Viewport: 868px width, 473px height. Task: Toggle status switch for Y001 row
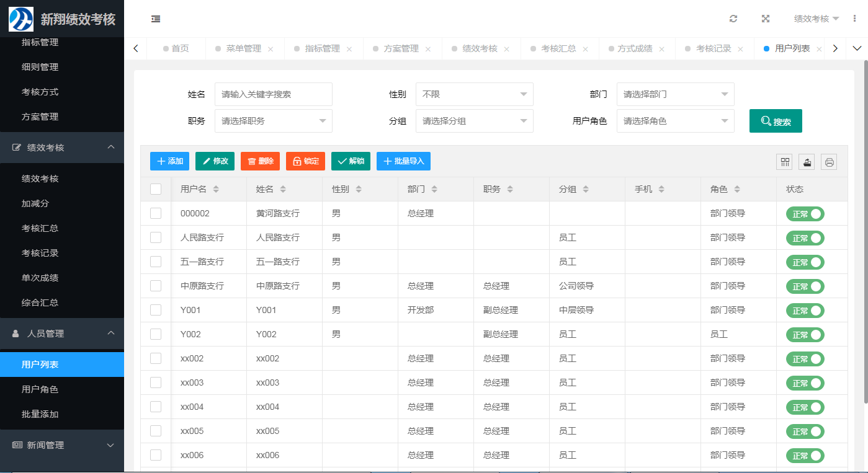(x=805, y=310)
